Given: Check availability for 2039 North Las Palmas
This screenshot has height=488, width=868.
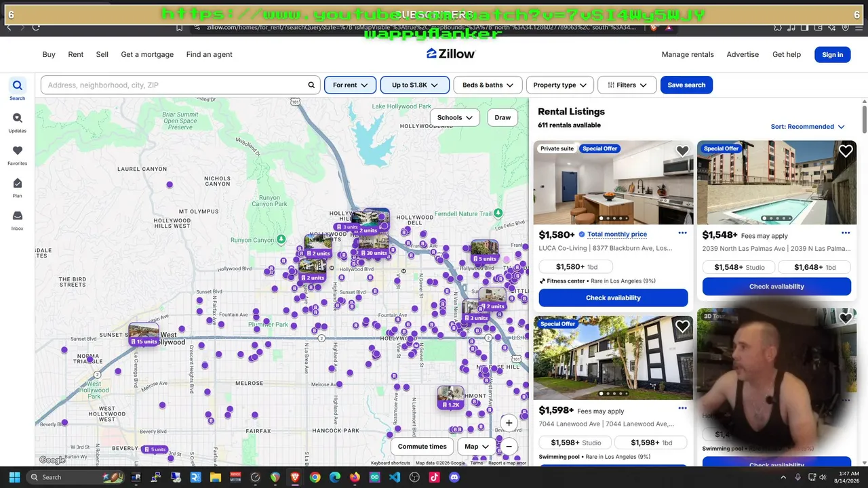Looking at the screenshot, I should click(x=776, y=286).
